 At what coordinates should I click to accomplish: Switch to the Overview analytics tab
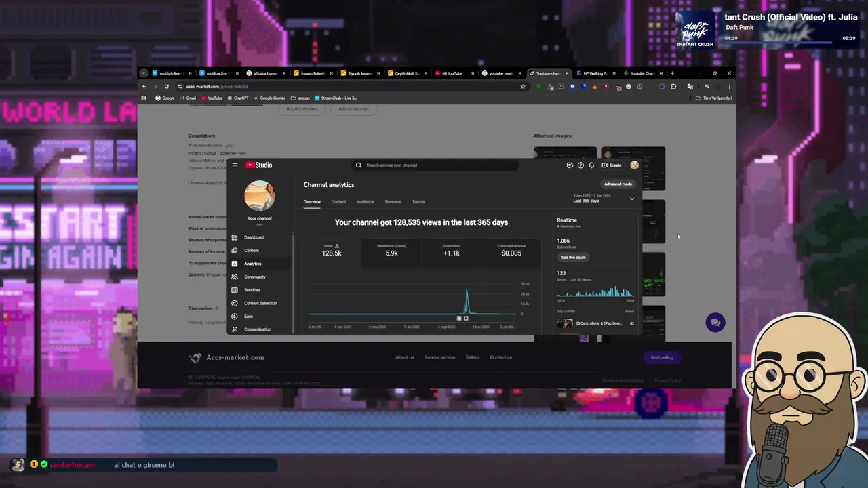tap(312, 201)
